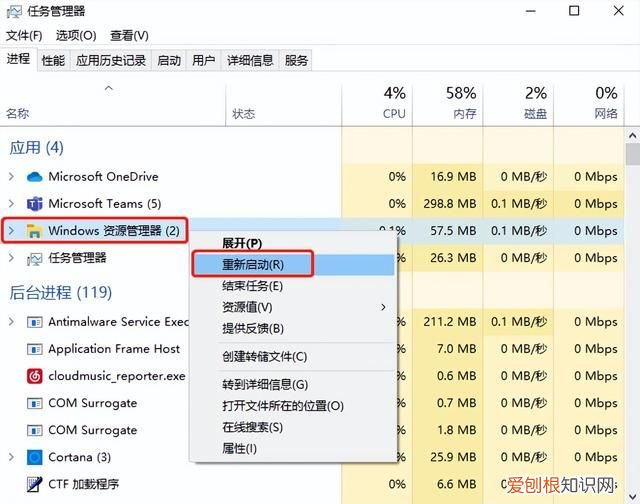Maximize the Task Manager window
The height and width of the screenshot is (504, 640).
click(574, 11)
